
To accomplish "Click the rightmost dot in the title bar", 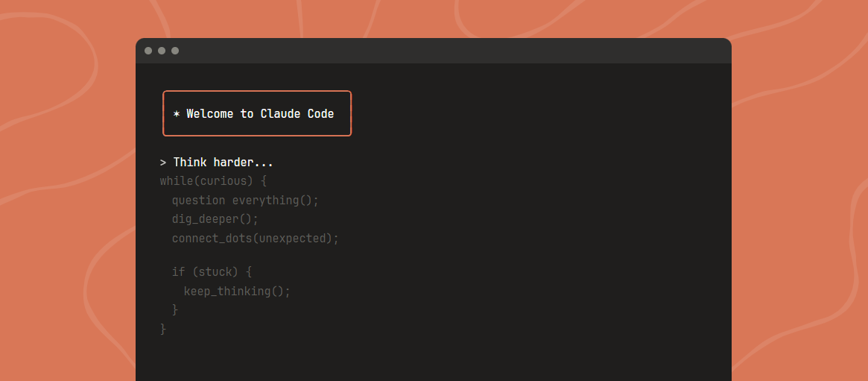I will click(x=175, y=51).
